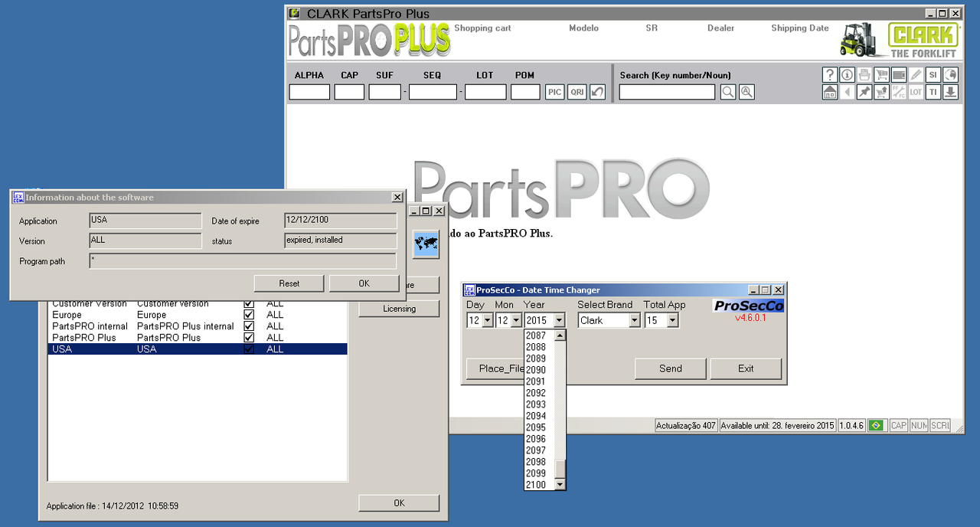Click the 'Shipping Date' header label
The width and height of the screenshot is (980, 527).
point(800,28)
